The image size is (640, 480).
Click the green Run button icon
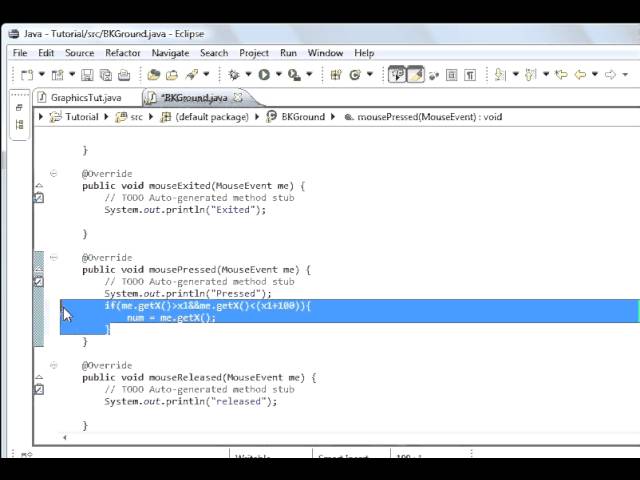(x=264, y=75)
